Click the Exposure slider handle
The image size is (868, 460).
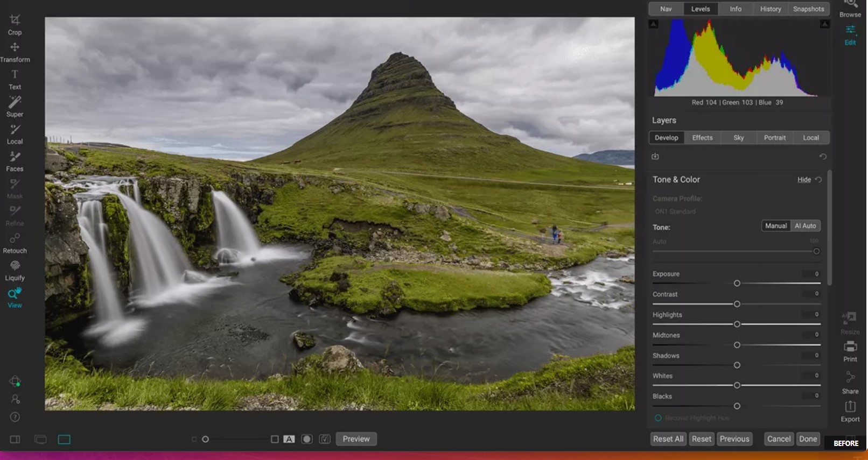[x=737, y=284]
